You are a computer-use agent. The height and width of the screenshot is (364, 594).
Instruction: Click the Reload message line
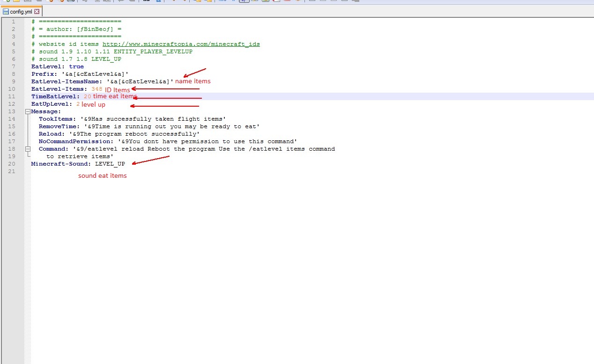(x=119, y=134)
